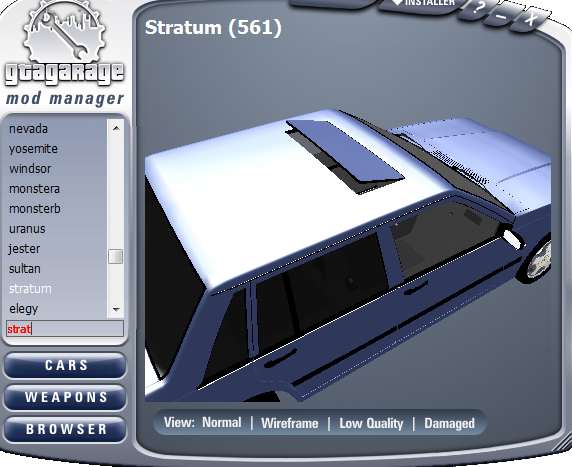Toggle the Damaged view mode
The image size is (572, 467).
tap(449, 423)
